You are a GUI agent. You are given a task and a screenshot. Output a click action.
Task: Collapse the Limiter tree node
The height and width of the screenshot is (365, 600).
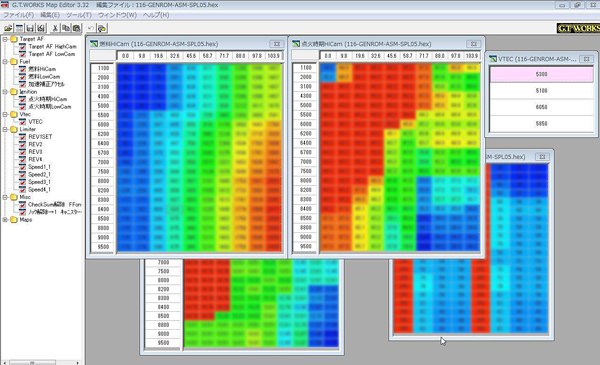(x=5, y=129)
